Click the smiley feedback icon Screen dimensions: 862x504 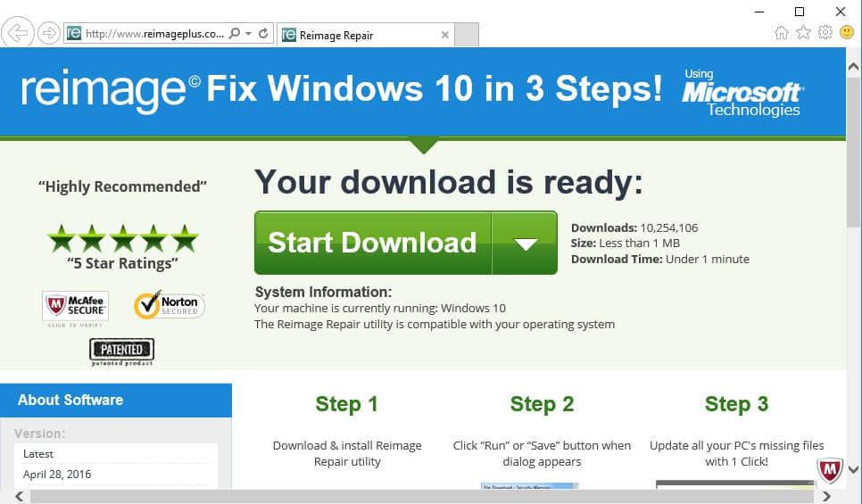click(x=847, y=32)
